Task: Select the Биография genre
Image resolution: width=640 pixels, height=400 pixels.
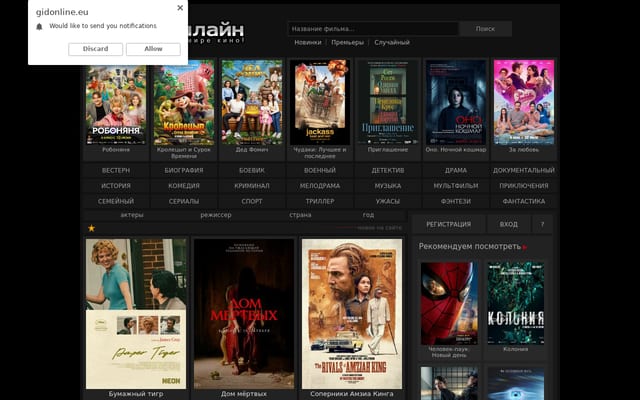Action: (x=184, y=170)
